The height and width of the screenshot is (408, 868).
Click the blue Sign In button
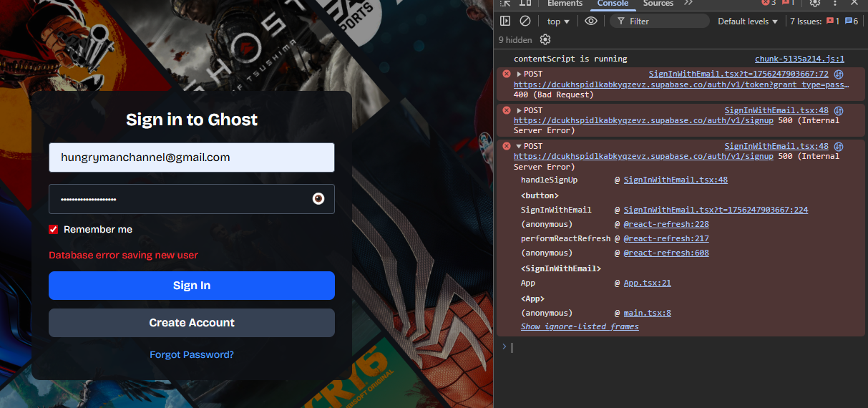pos(192,286)
